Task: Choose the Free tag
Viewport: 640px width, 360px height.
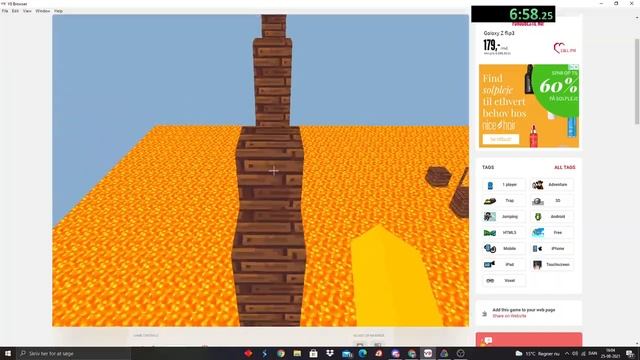Action: click(552, 233)
